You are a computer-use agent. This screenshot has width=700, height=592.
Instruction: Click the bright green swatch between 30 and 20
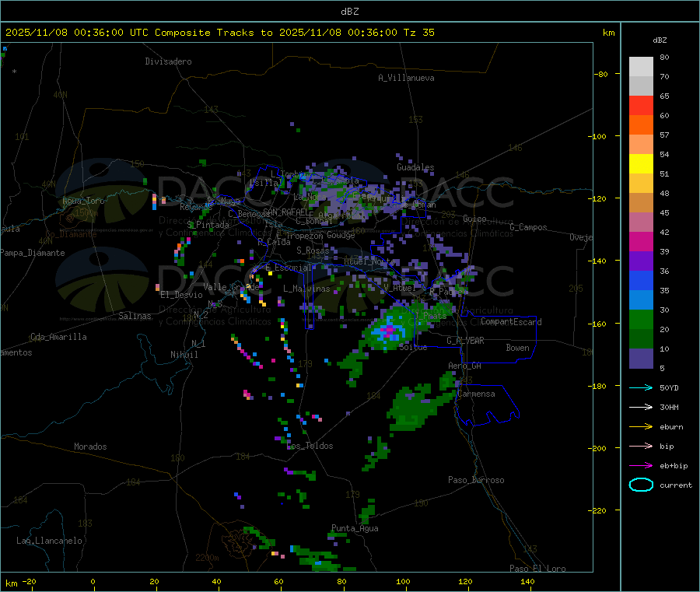click(641, 319)
